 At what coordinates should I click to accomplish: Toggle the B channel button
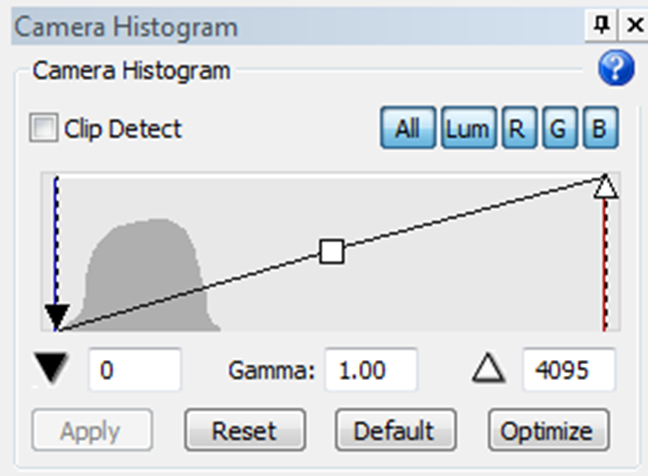pyautogui.click(x=600, y=129)
